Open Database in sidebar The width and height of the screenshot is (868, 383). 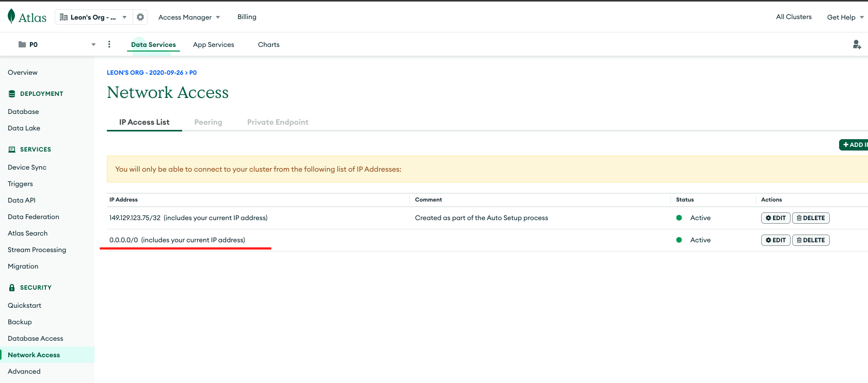pyautogui.click(x=23, y=112)
